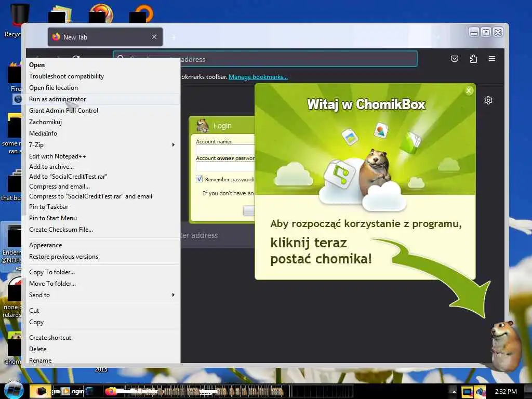
Task: Click the Pocket save icon in Firefox toolbar
Action: pyautogui.click(x=454, y=59)
